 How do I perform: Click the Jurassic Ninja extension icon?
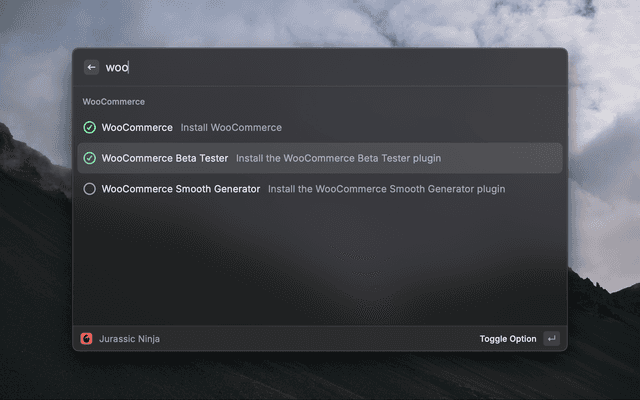click(x=87, y=339)
